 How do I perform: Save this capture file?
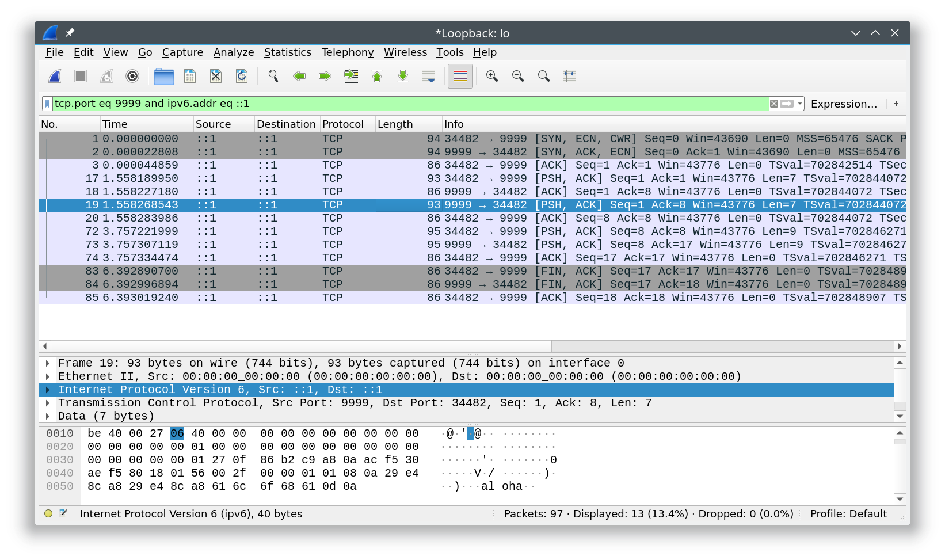190,76
